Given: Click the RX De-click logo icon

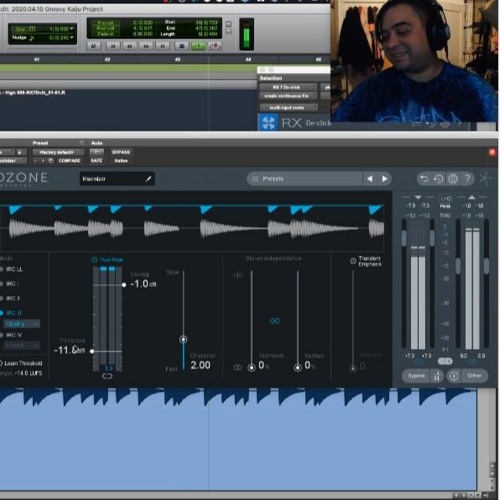Looking at the screenshot, I should click(268, 123).
